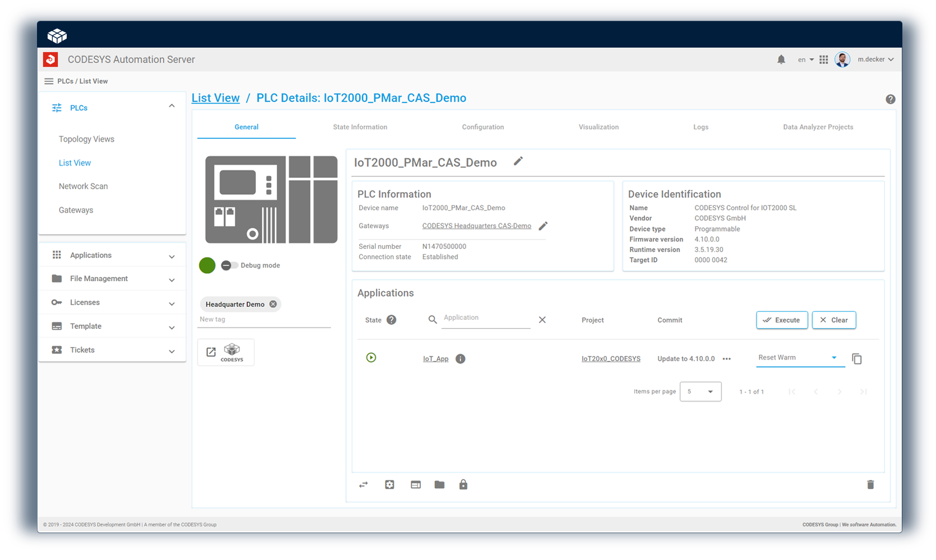Click the PLCs sidebar filter icon

tap(57, 107)
